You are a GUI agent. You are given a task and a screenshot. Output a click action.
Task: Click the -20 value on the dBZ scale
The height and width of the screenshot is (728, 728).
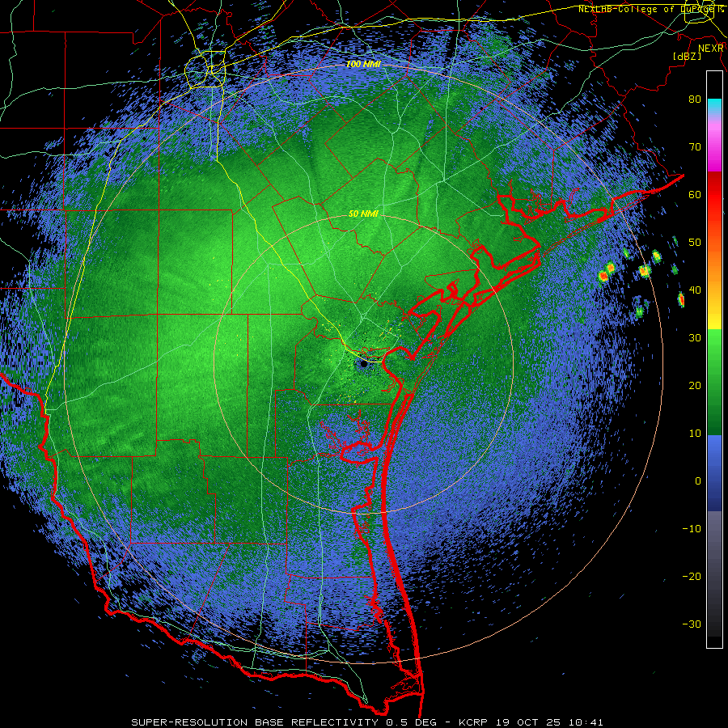692,576
